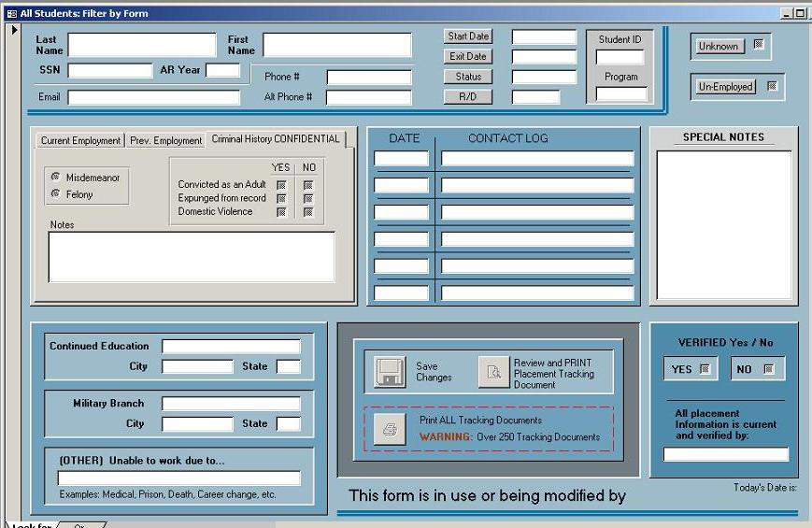Click the placement verified by name field
Viewport: 812px width, 528px height.
coord(726,454)
